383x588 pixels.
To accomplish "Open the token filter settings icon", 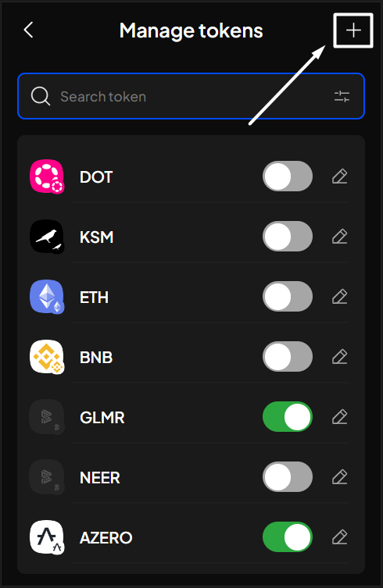I will [x=342, y=96].
